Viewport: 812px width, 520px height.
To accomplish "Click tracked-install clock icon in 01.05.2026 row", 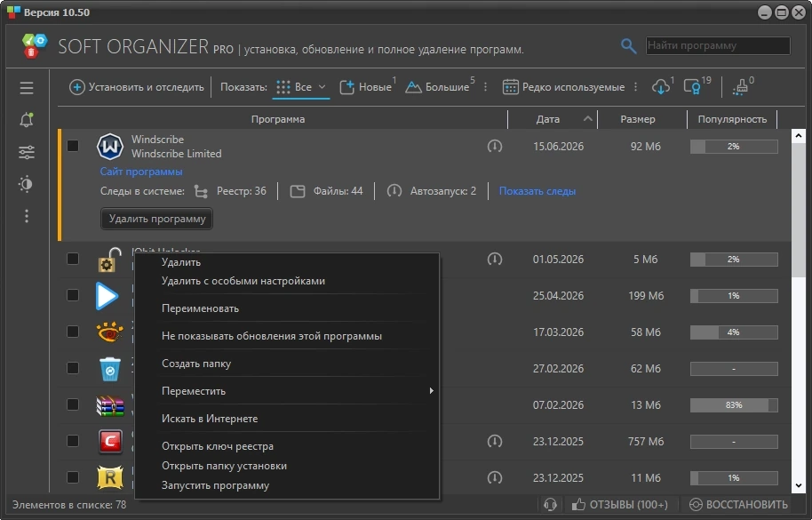I will [495, 259].
